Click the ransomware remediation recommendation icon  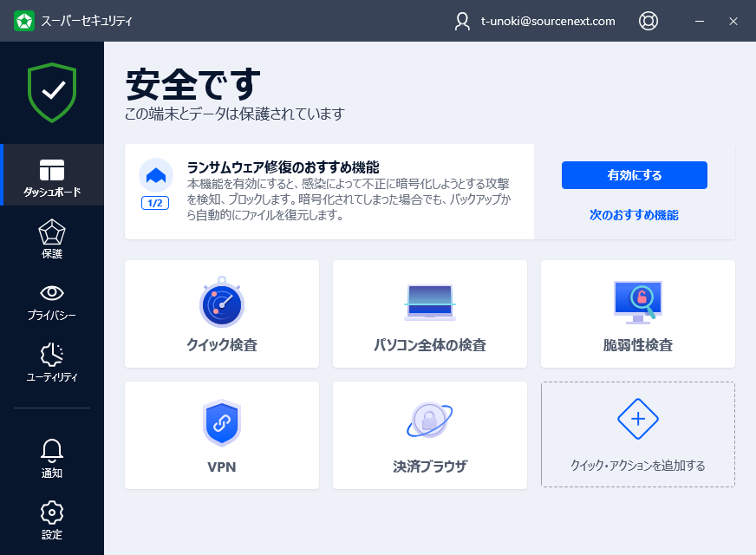156,175
